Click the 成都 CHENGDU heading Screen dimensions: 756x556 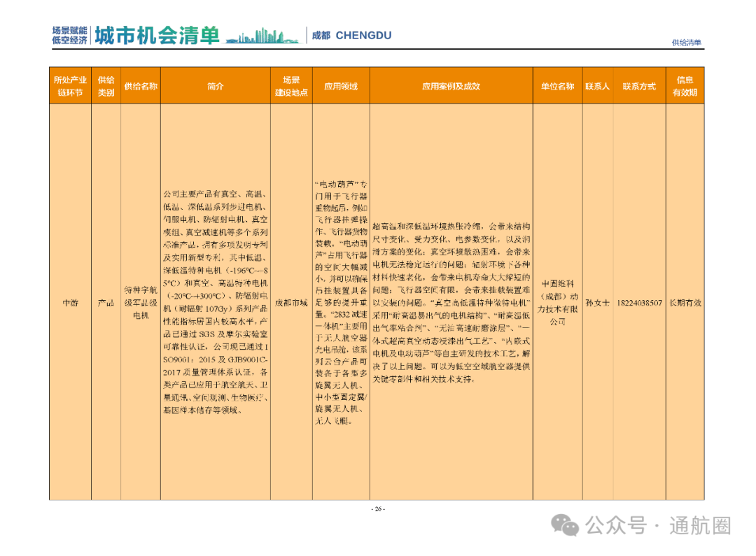pos(351,35)
